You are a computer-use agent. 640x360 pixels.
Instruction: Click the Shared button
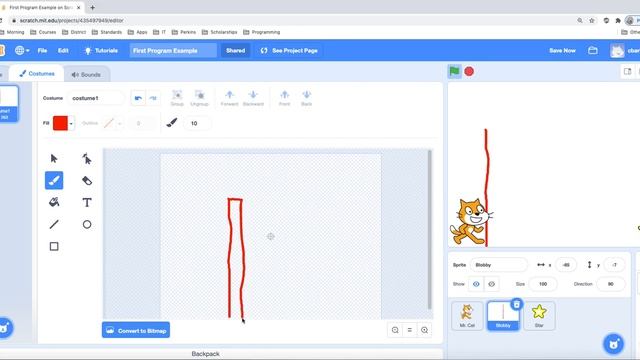point(236,51)
